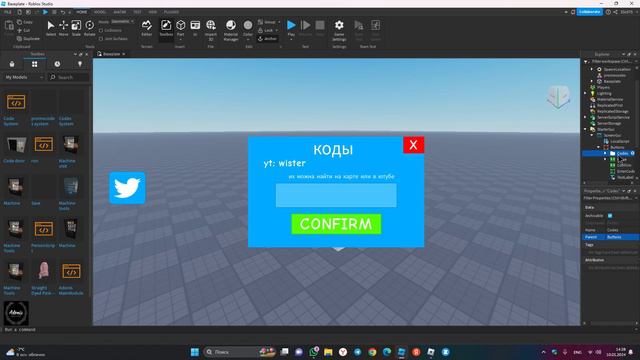Open the My Models dropdown

point(24,77)
